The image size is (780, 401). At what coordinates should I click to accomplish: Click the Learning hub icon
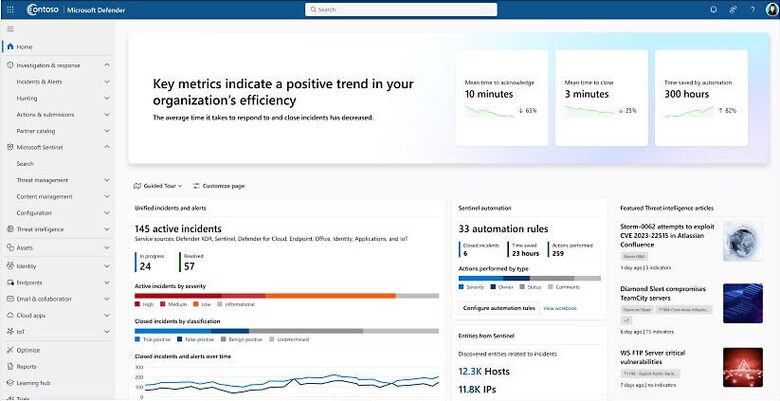coord(9,383)
